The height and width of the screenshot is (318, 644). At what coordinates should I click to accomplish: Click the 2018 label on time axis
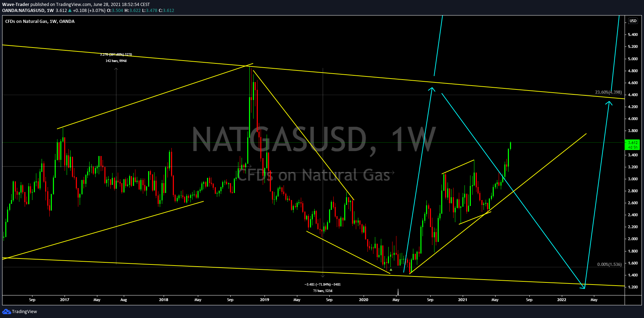pyautogui.click(x=164, y=300)
